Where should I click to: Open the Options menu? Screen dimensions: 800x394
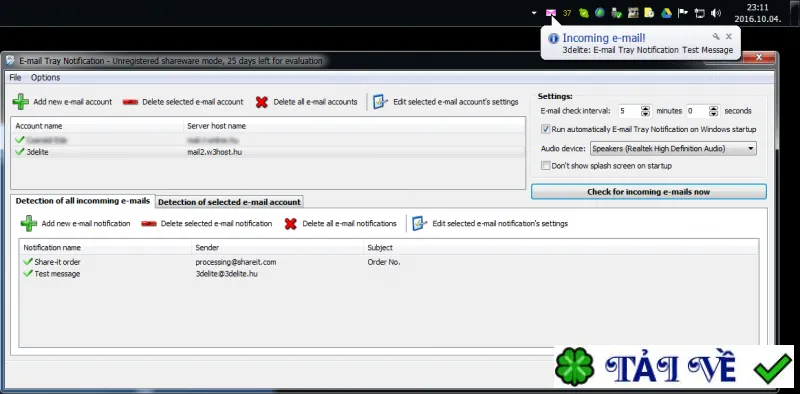pos(45,78)
